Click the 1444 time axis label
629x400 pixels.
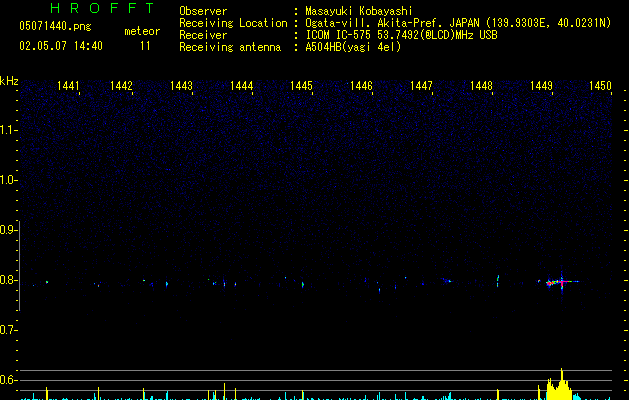(241, 85)
